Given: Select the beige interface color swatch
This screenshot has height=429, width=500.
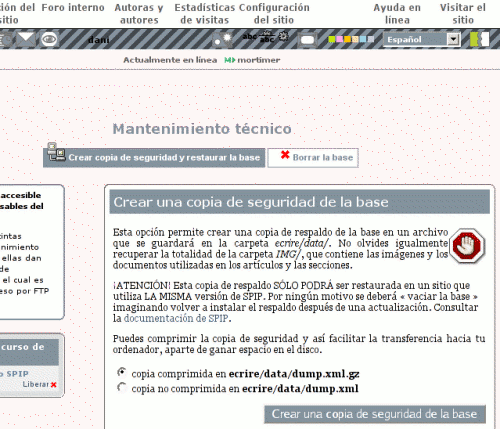Looking at the screenshot, I should pyautogui.click(x=355, y=39).
